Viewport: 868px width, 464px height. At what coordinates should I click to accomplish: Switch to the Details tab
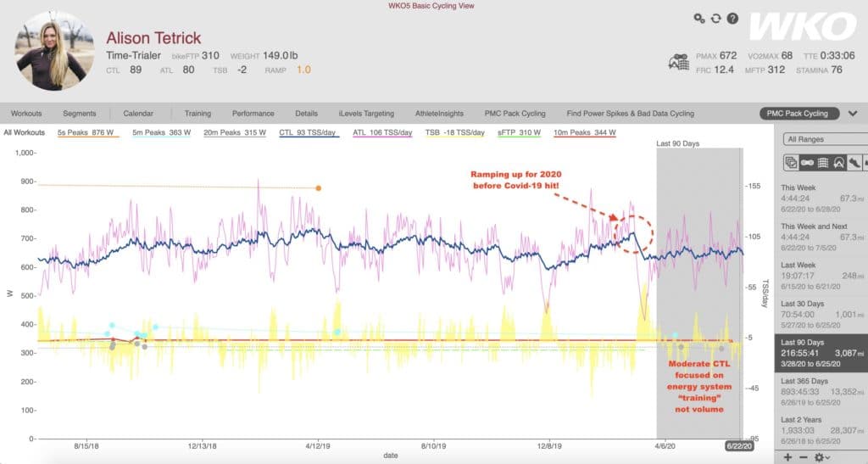pyautogui.click(x=306, y=114)
